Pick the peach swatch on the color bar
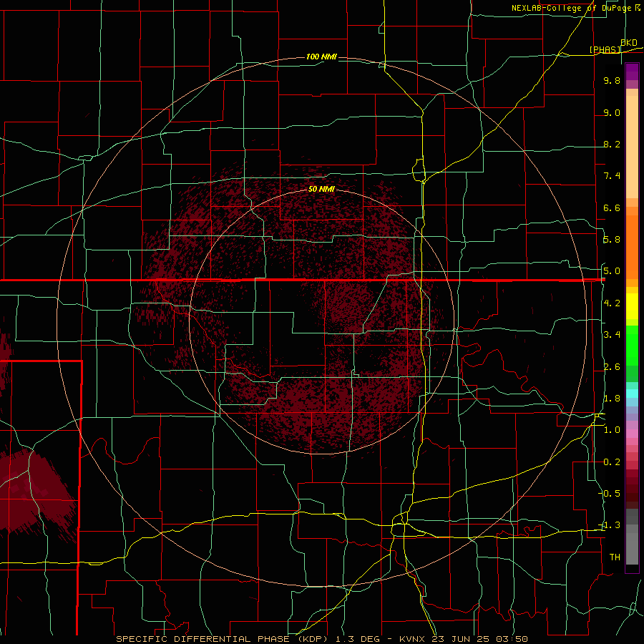 (x=632, y=146)
